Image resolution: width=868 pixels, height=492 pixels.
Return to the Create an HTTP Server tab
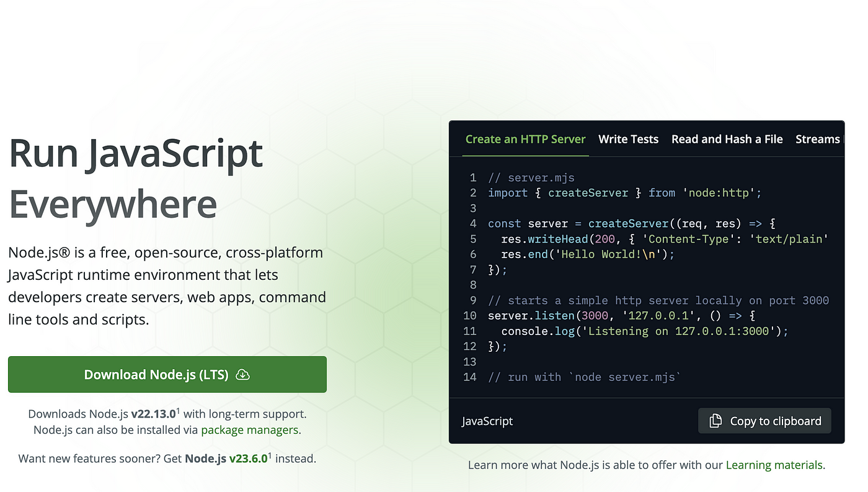[525, 139]
